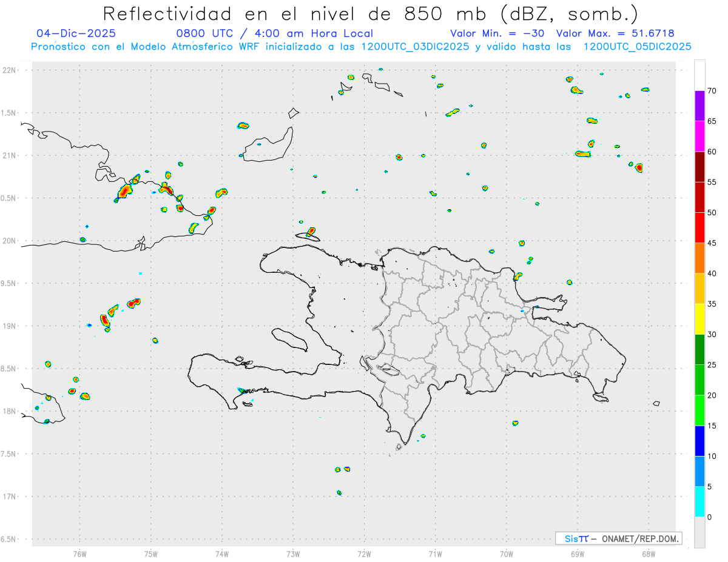The image size is (728, 562).
Task: Select the '5' value on the color scale
Action: (x=709, y=487)
